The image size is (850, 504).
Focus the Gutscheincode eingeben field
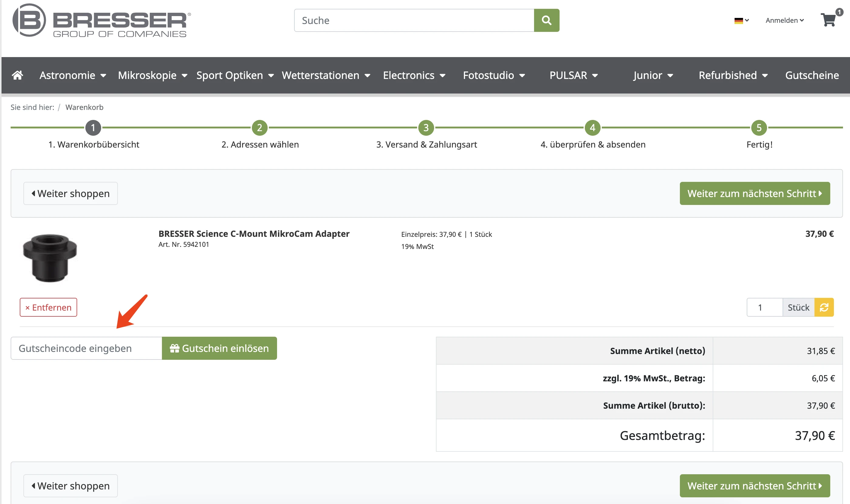86,348
